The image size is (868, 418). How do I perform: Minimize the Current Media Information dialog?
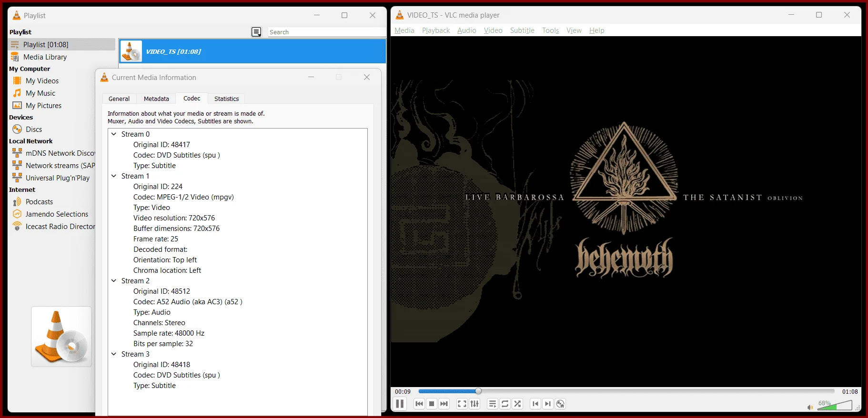pyautogui.click(x=311, y=77)
